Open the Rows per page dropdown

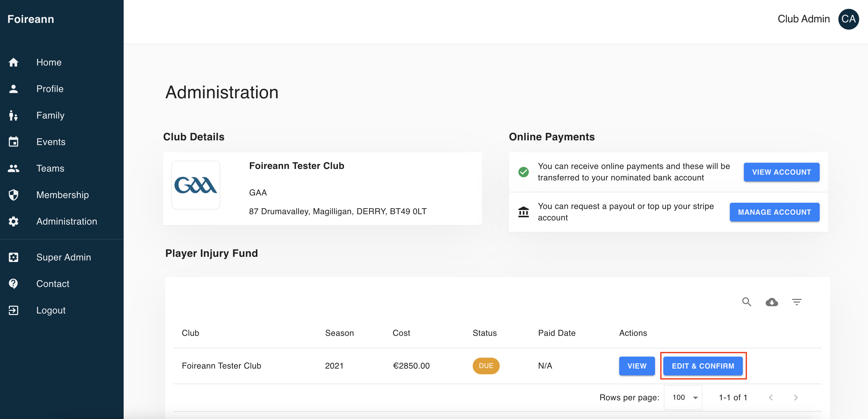pos(683,397)
